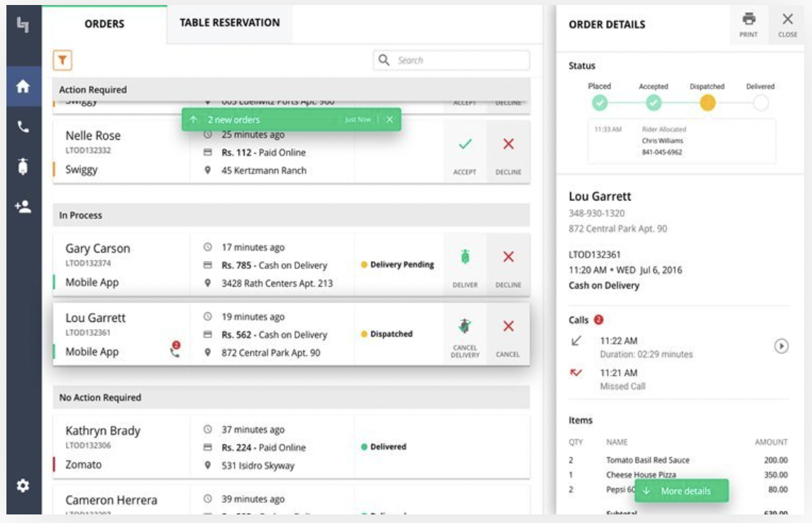Viewport: 812px width, 523px height.
Task: Switch to the Orders tab
Action: [x=106, y=22]
